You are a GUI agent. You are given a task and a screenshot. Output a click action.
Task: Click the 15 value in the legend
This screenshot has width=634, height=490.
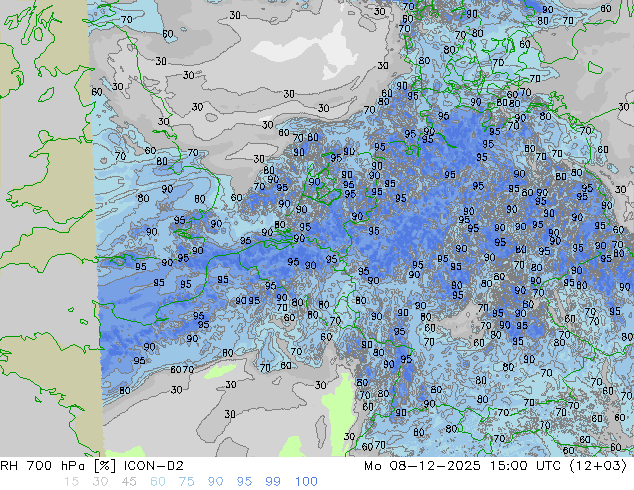(71, 482)
